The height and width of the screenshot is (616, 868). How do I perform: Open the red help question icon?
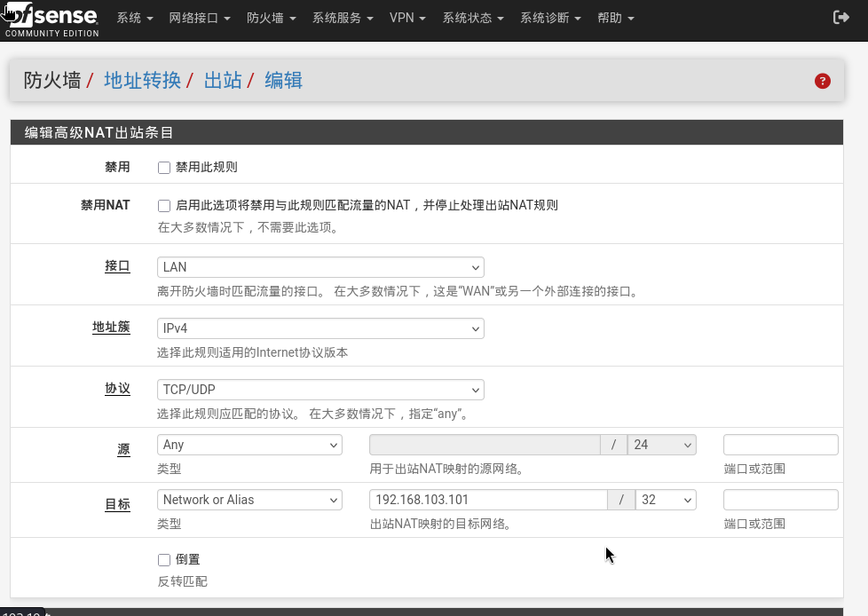[822, 81]
